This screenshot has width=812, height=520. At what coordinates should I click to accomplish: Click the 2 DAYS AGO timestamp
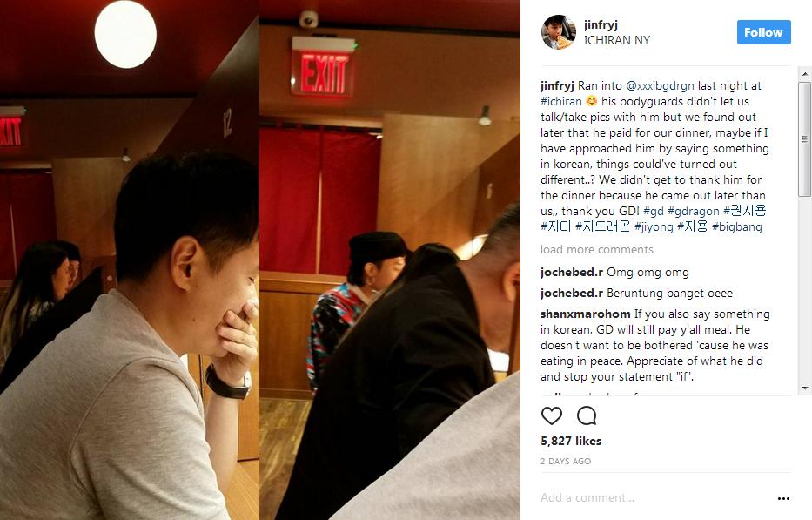point(566,461)
